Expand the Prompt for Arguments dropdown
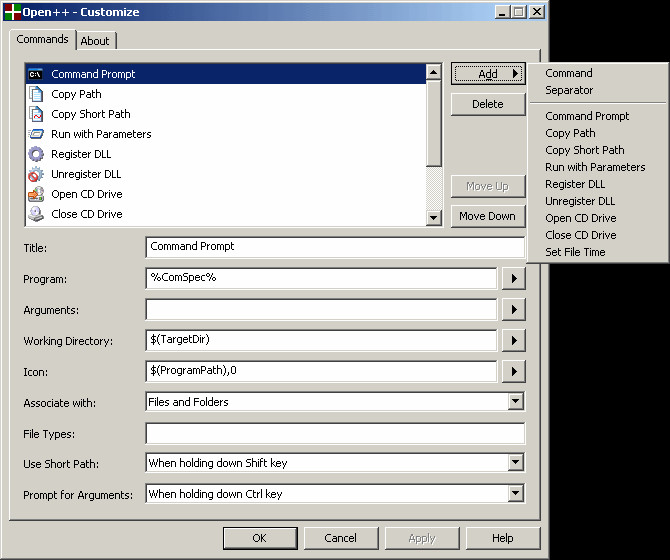 click(516, 494)
